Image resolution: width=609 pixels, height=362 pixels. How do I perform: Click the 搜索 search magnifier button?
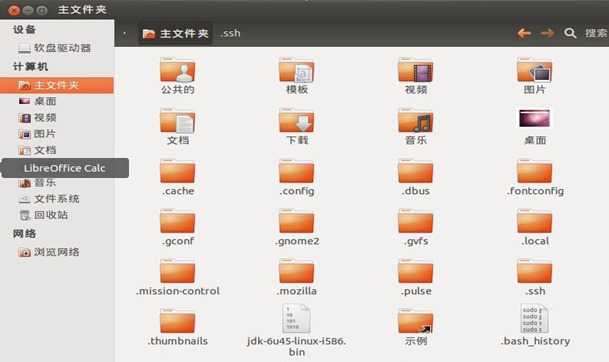[x=570, y=33]
